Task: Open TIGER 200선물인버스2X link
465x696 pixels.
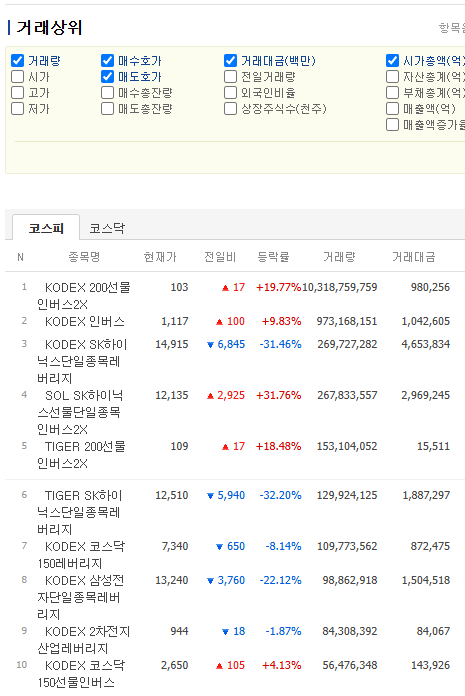Action: point(81,455)
